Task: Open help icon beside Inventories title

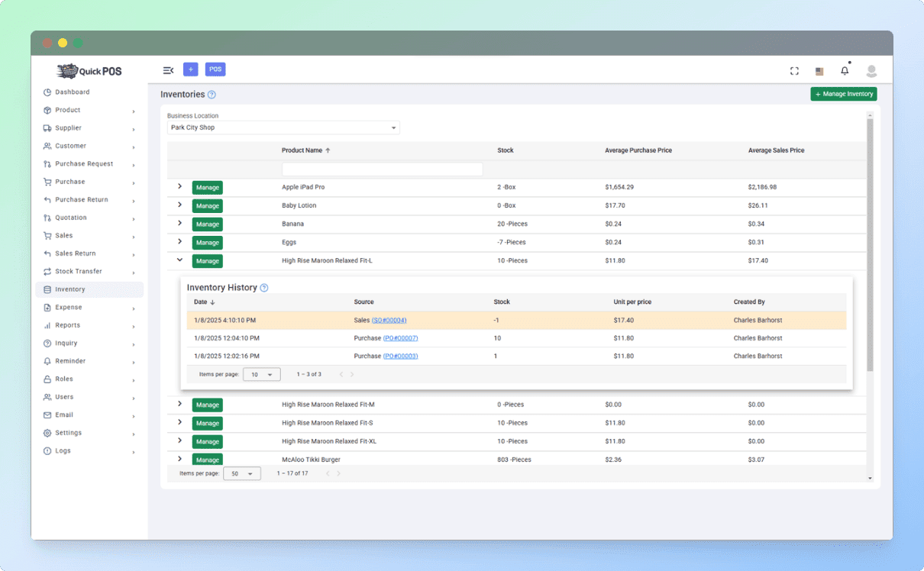Action: point(212,95)
